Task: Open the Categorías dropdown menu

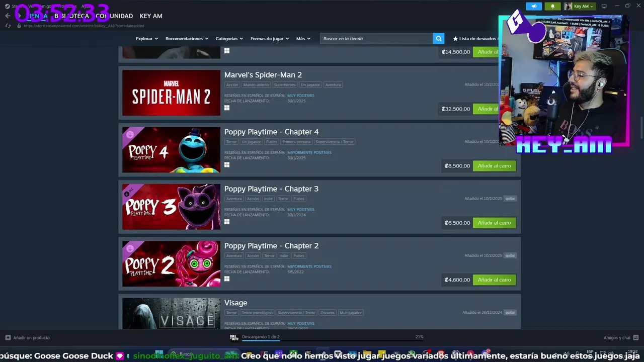Action: coord(229,39)
